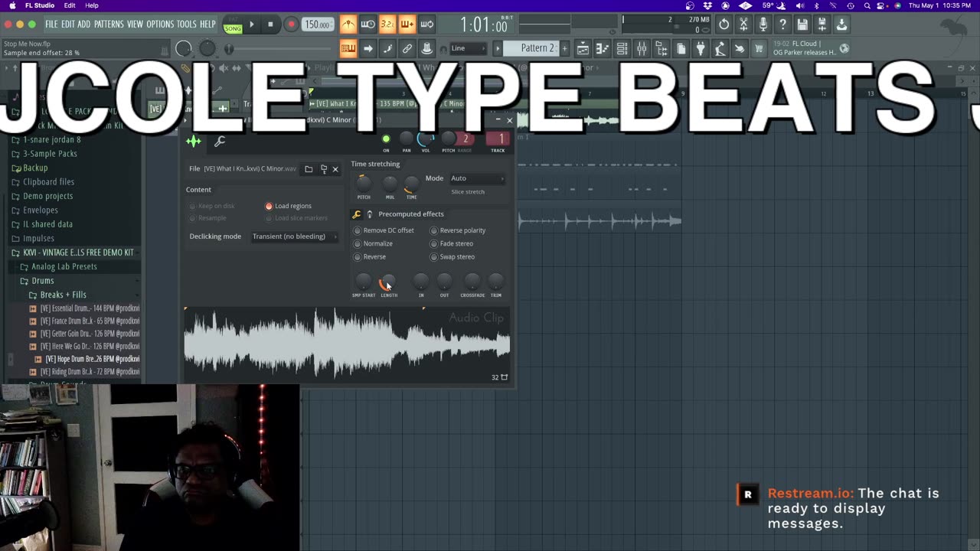Toggle the metronome icon
The width and height of the screenshot is (980, 551).
point(348,24)
